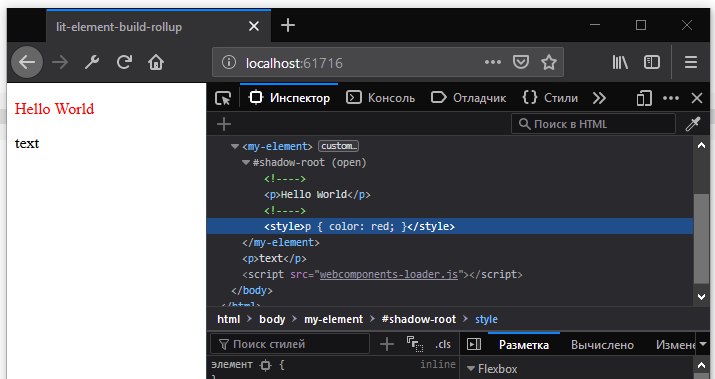The image size is (715, 379).
Task: Switch to the Консоль tab
Action: (381, 98)
